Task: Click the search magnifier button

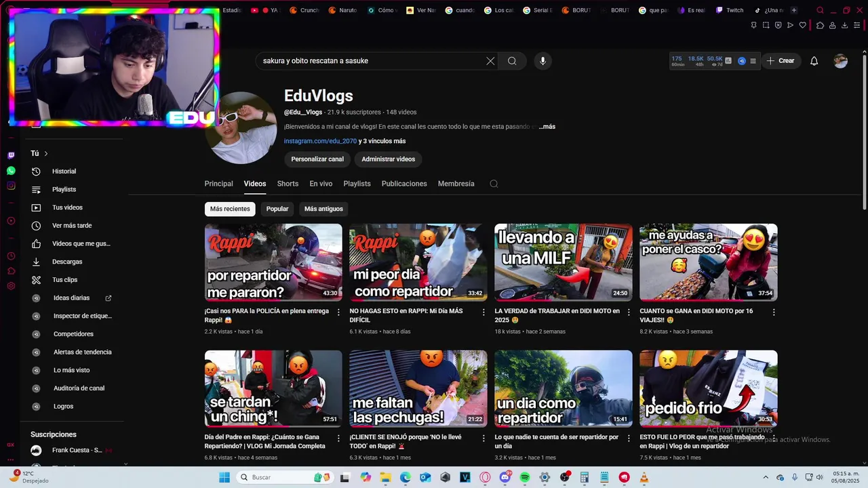Action: click(512, 61)
